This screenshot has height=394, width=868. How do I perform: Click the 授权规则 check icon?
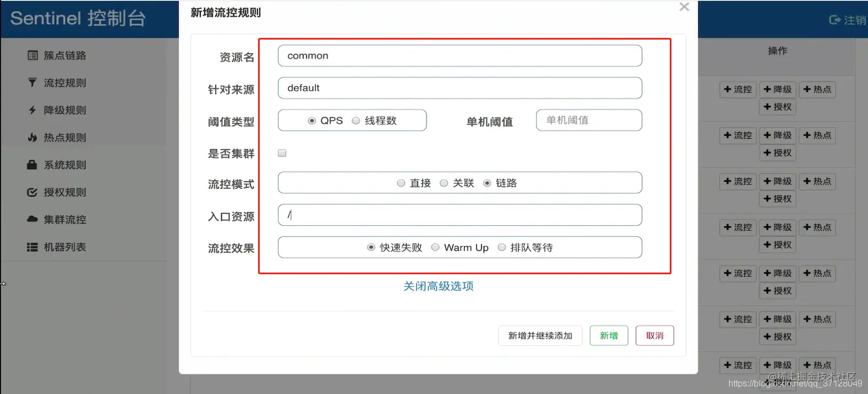coord(32,192)
